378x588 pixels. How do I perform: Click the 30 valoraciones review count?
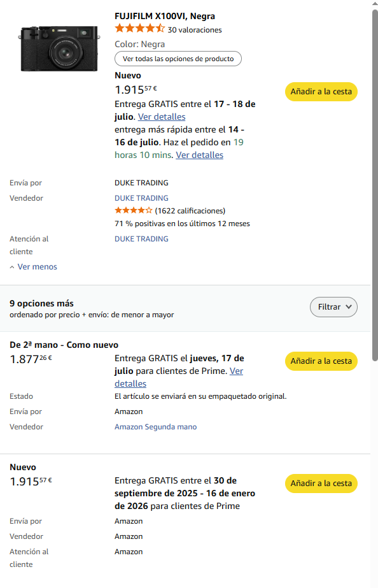[x=195, y=30]
